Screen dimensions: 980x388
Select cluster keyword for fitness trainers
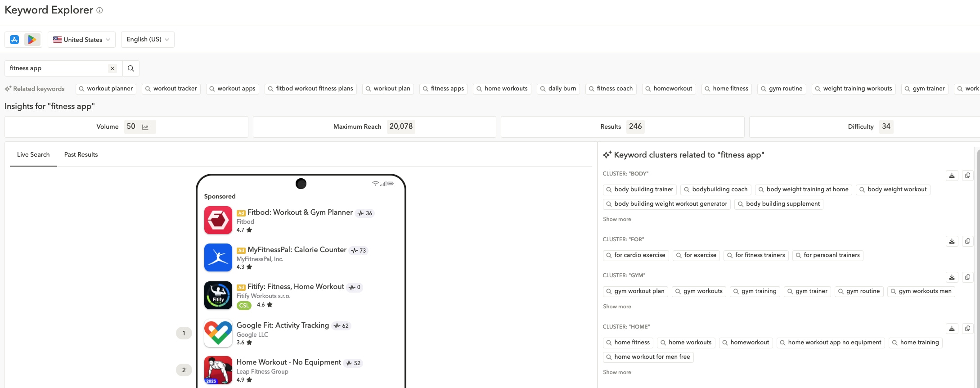756,255
